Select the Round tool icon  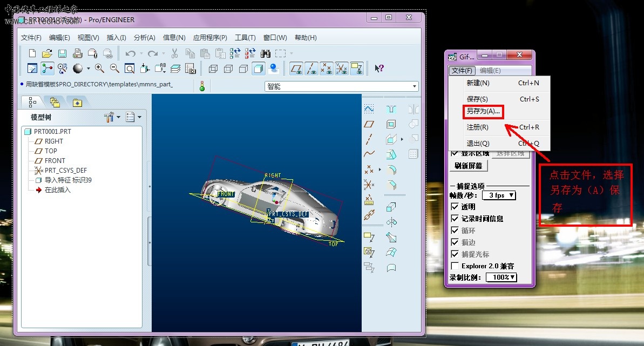tap(391, 169)
